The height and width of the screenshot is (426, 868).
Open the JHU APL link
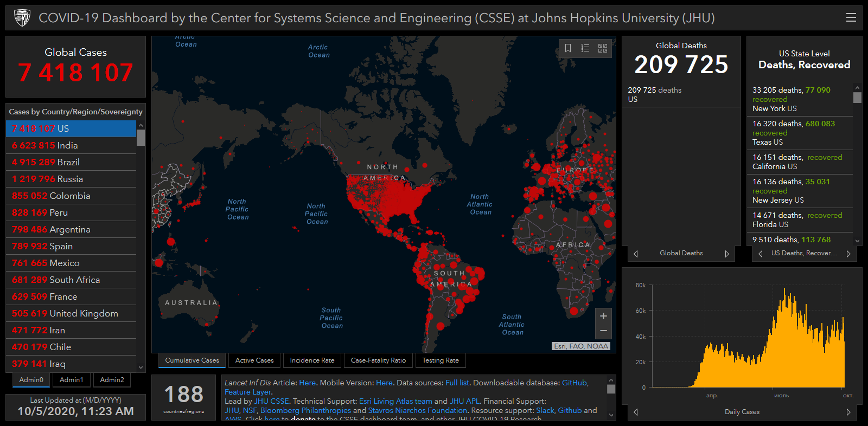[464, 401]
